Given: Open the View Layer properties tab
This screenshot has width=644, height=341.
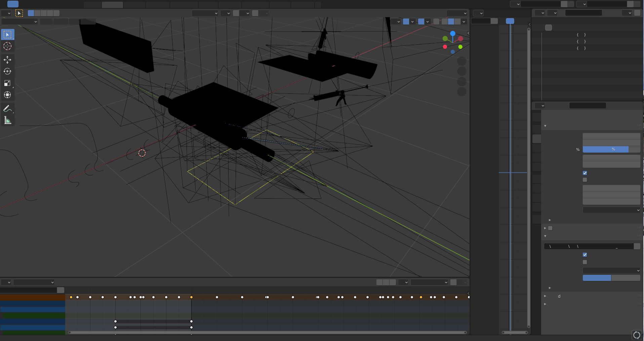Looking at the screenshot, I should 537,148.
